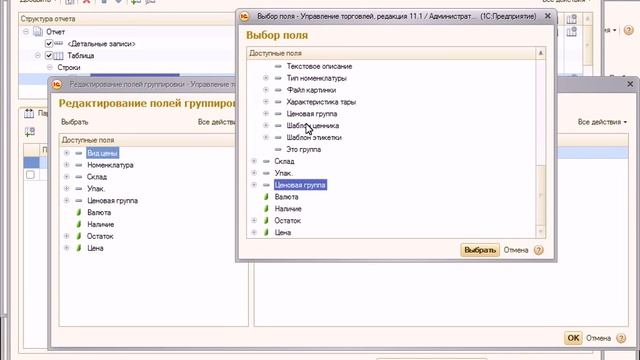Toggle the Таблица checkbox in Структура отчета
Image resolution: width=640 pixels, height=360 pixels.
(49, 56)
